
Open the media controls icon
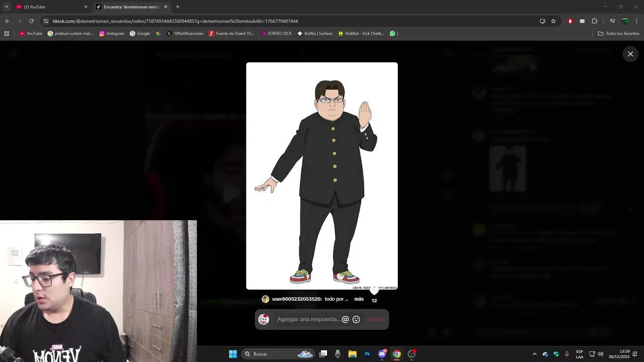pyautogui.click(x=612, y=21)
